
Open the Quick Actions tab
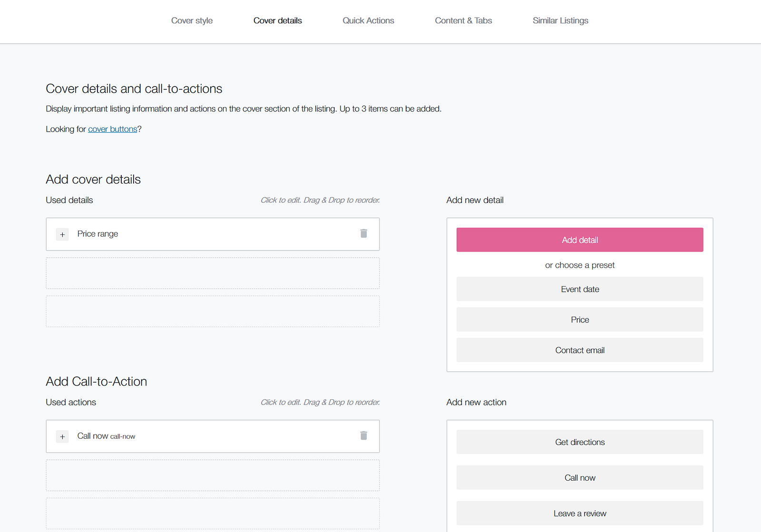point(368,20)
